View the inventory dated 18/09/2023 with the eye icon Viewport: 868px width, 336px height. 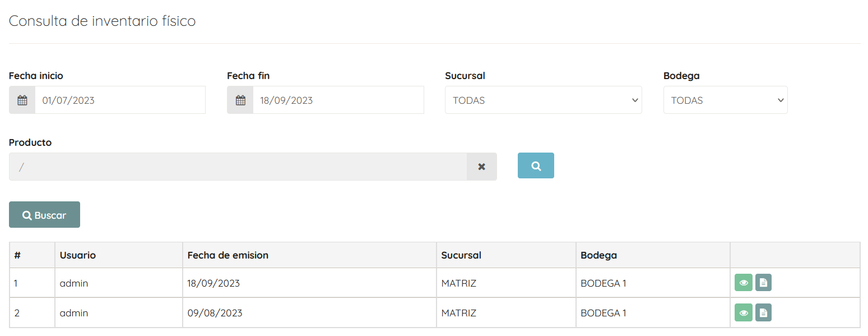click(744, 283)
